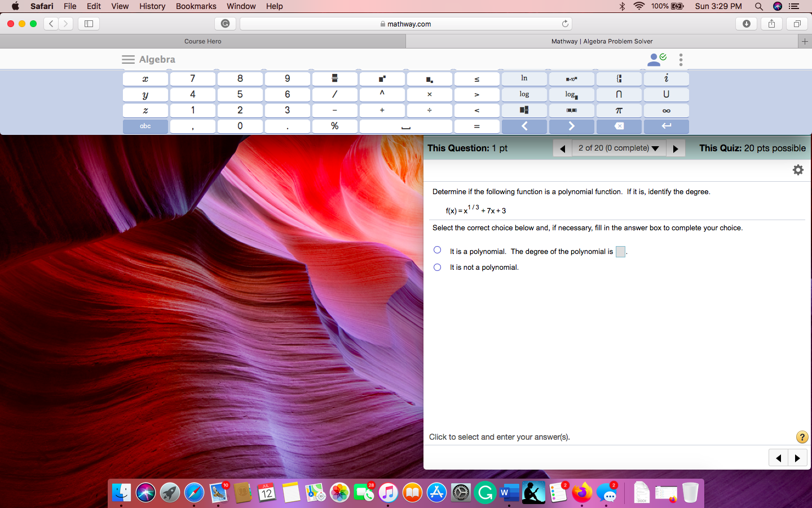The height and width of the screenshot is (508, 812).
Task: Tap the keypad backspace delete key
Action: tap(619, 126)
